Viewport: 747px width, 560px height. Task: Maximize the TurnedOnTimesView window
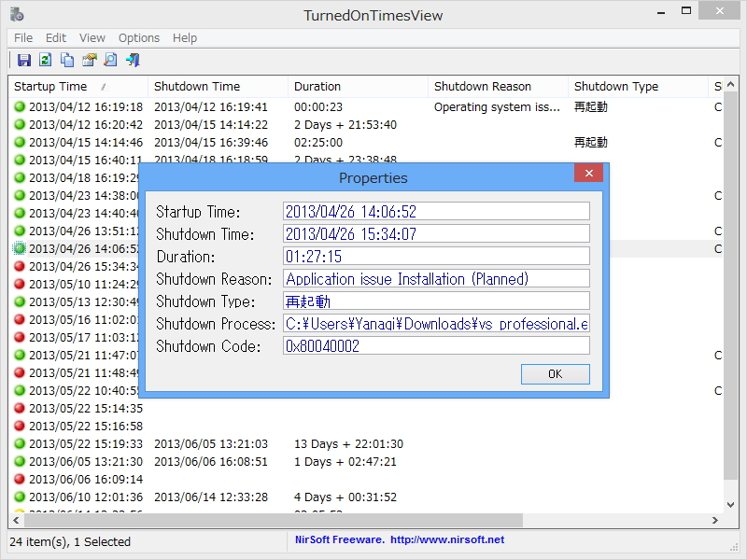coord(686,10)
